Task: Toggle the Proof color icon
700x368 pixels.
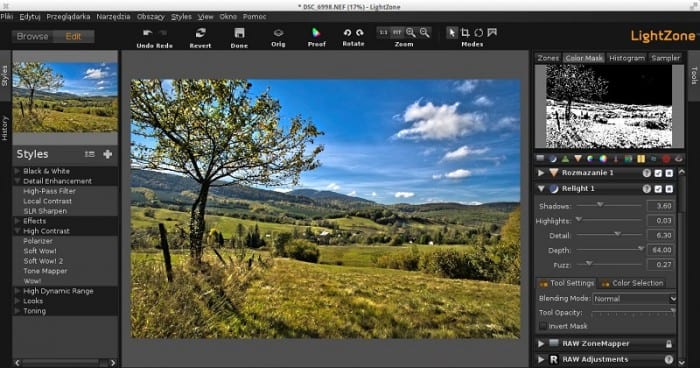Action: pyautogui.click(x=316, y=32)
